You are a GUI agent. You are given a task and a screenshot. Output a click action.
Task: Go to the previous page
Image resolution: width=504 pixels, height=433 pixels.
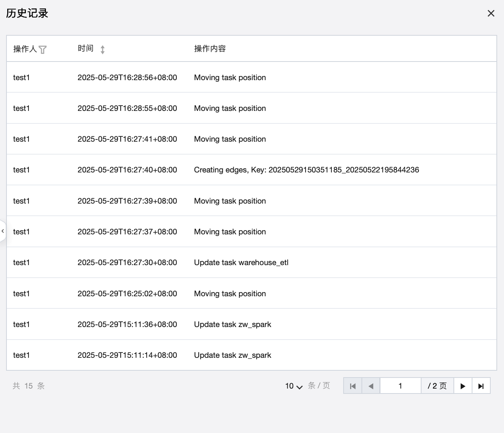(x=371, y=386)
